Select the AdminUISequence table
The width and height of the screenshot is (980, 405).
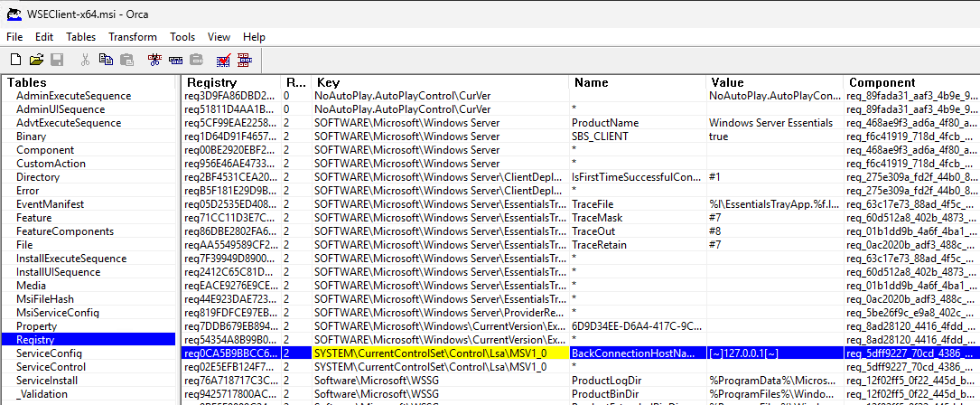(60, 109)
